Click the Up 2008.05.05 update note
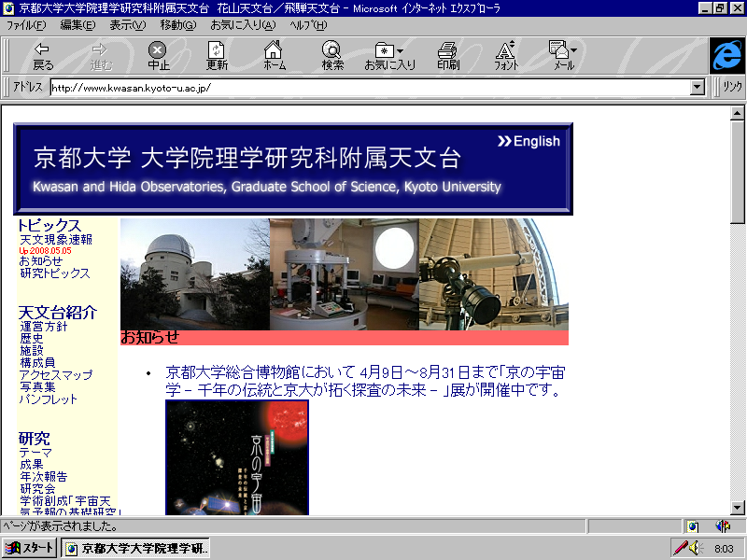The width and height of the screenshot is (747, 560). (45, 250)
